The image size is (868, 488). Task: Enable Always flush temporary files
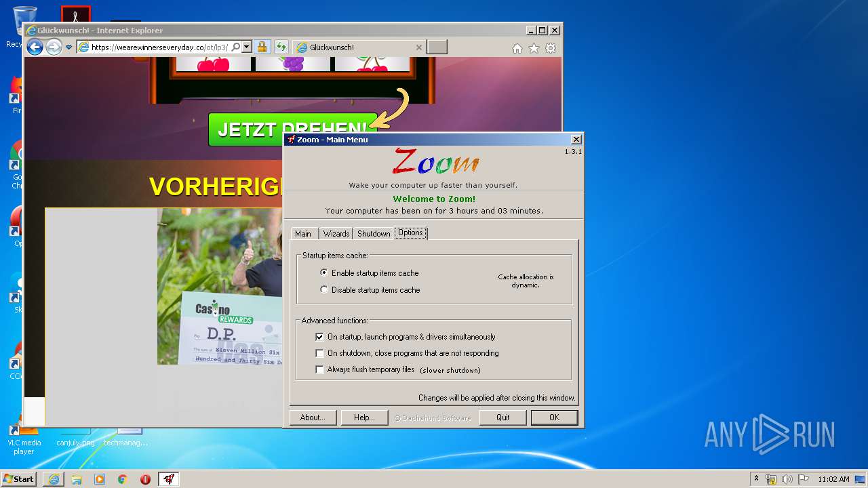[365, 369]
